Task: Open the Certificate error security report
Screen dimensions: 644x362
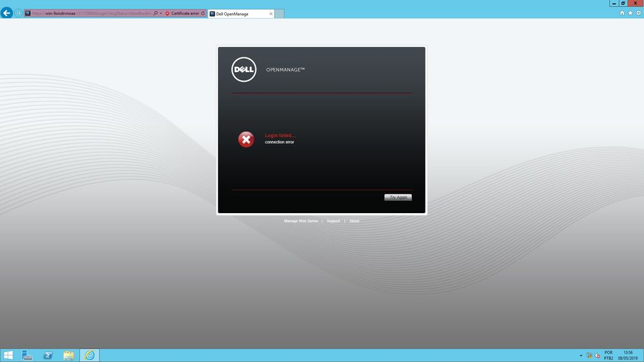Action: click(182, 13)
